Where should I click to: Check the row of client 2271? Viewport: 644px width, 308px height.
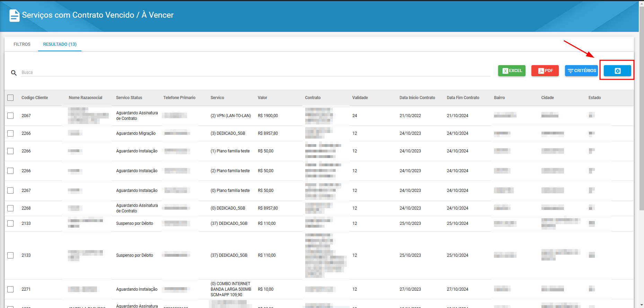[10, 289]
